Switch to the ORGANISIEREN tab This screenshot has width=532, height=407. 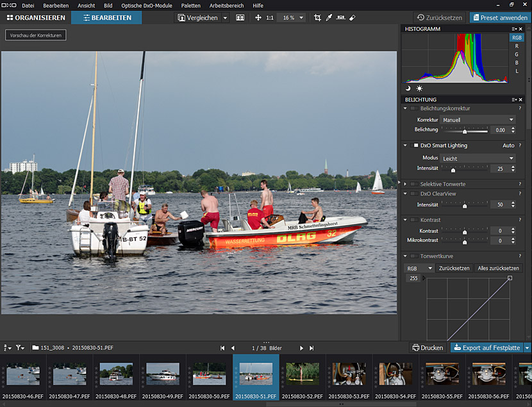coord(36,18)
